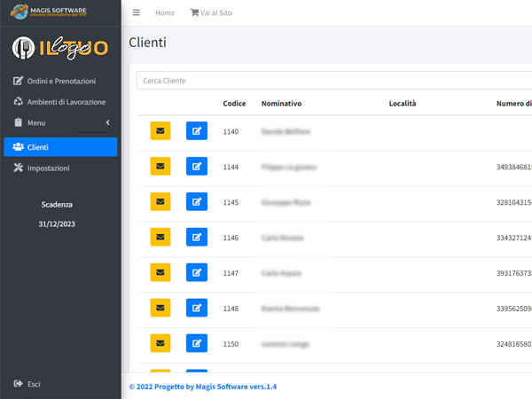Edit client with code 1147

[197, 272]
